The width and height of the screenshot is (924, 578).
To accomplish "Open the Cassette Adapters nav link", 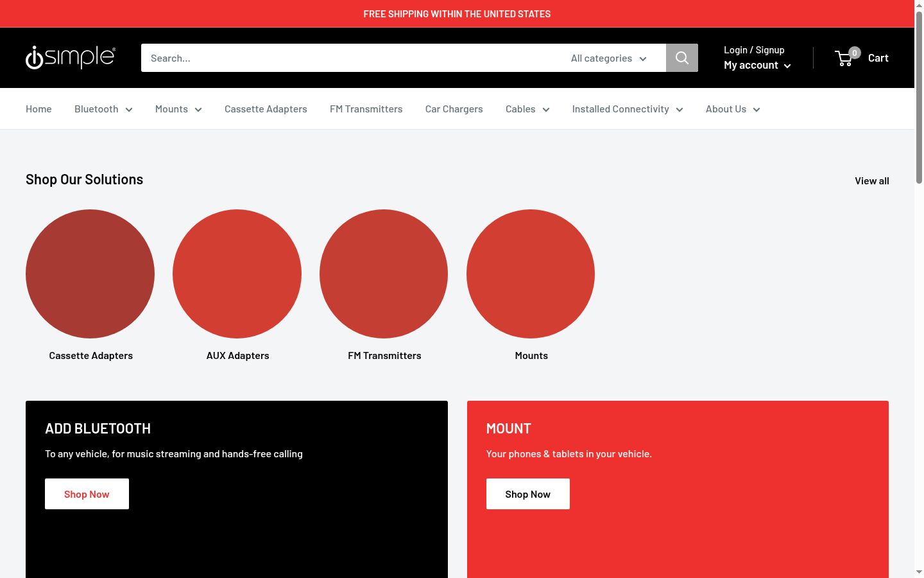I will 266,109.
